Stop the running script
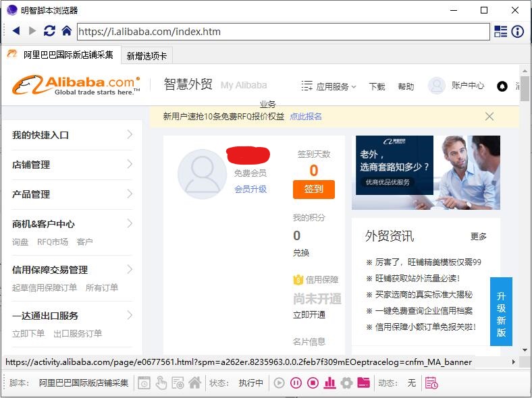532x398 pixels. tap(313, 383)
